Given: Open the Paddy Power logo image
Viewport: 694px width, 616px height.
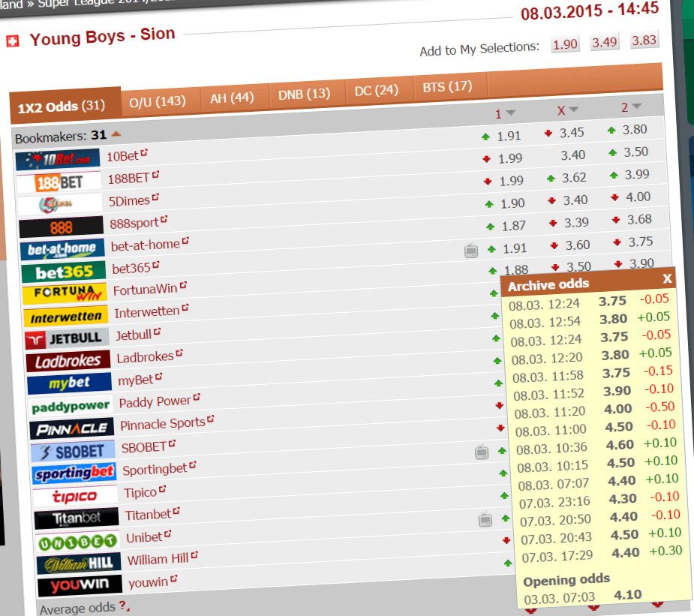Looking at the screenshot, I should pyautogui.click(x=71, y=407).
